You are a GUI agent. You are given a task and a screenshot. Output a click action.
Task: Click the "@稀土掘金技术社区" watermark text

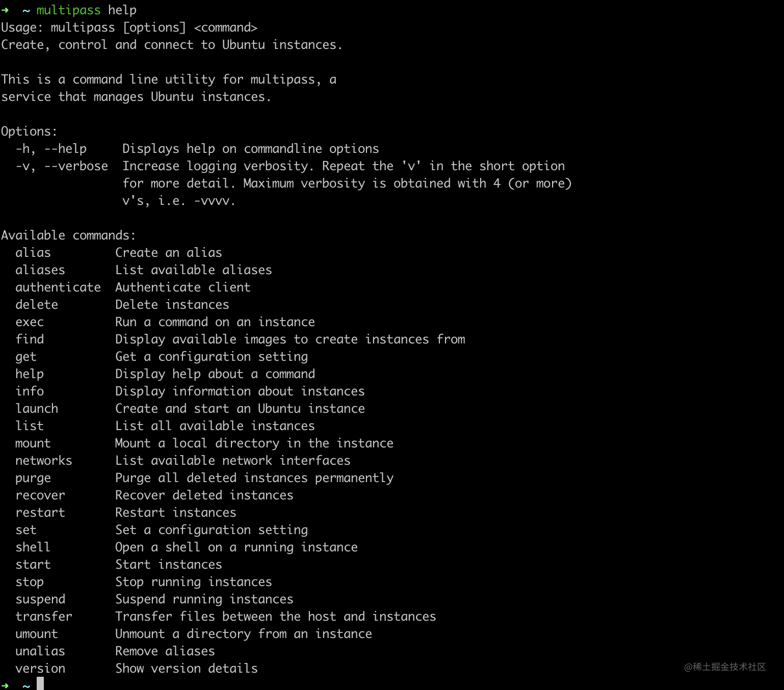[725, 667]
